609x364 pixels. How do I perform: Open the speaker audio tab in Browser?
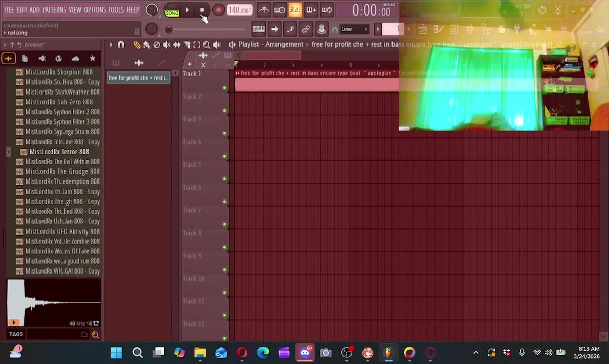pyautogui.click(x=42, y=59)
